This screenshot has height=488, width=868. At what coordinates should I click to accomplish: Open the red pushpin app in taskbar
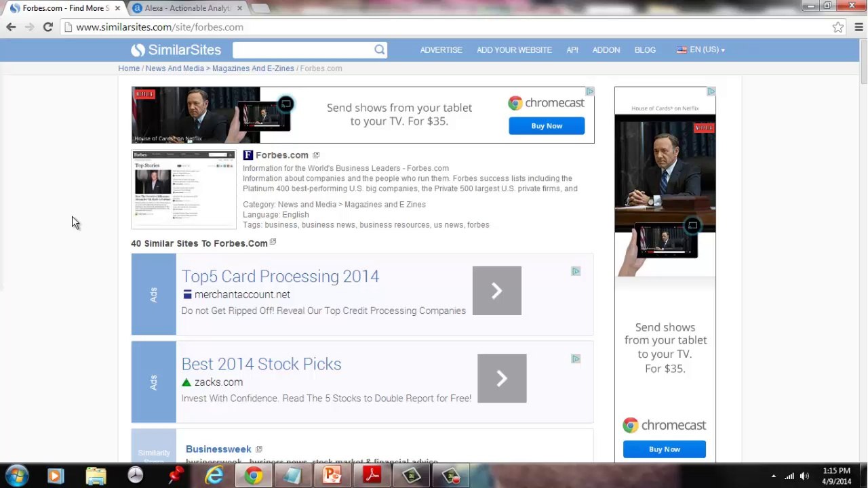(175, 476)
